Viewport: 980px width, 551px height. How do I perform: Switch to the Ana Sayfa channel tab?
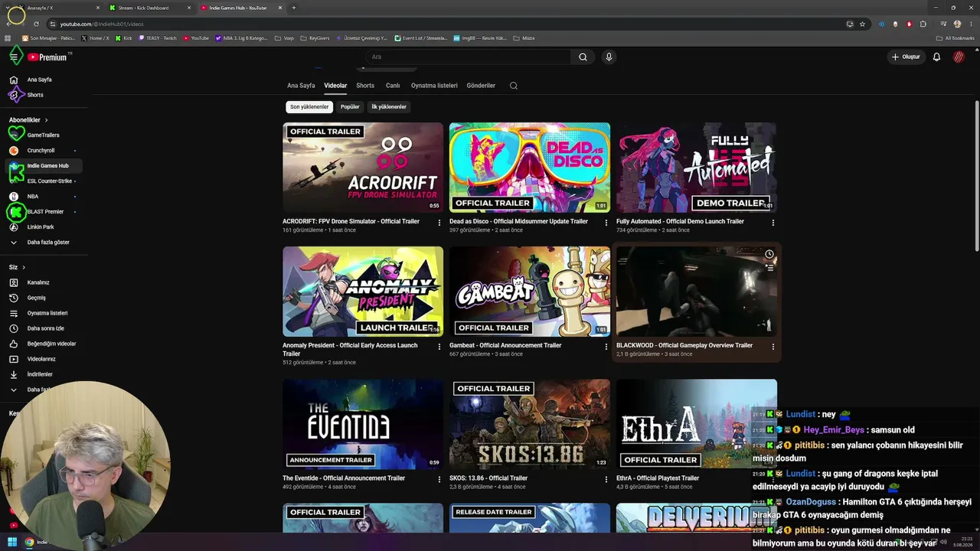tap(301, 86)
